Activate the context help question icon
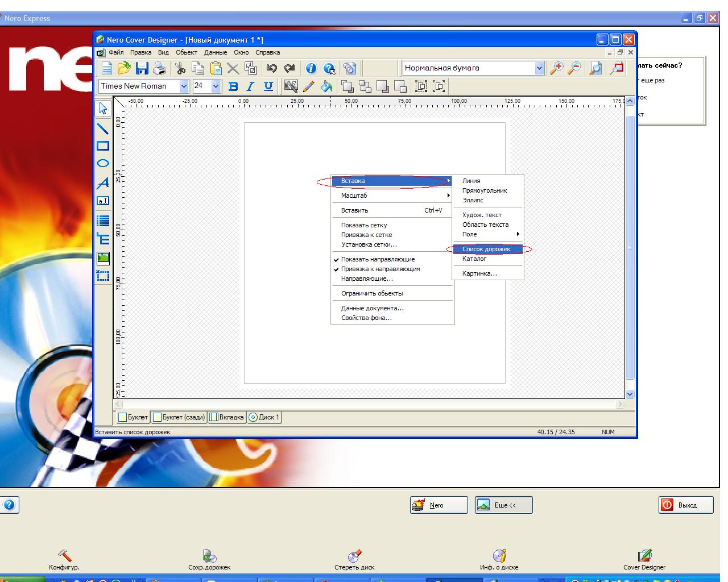The width and height of the screenshot is (728, 582). click(x=329, y=68)
